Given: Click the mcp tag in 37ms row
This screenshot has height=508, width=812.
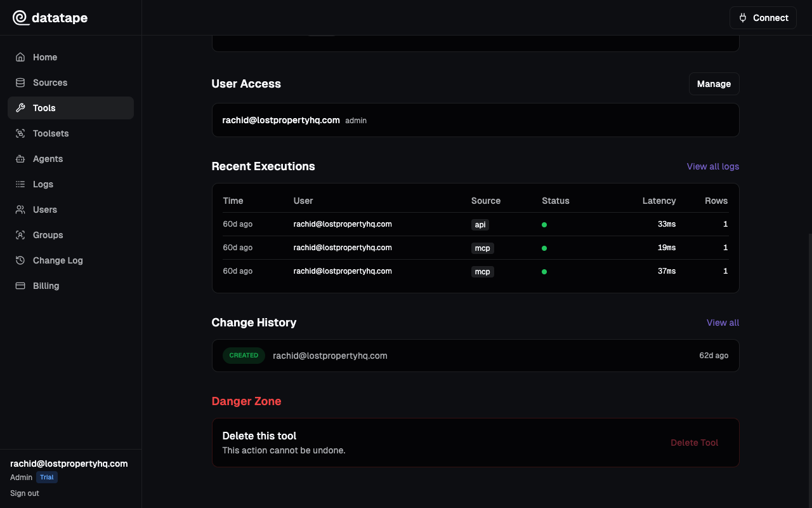Looking at the screenshot, I should pos(482,272).
